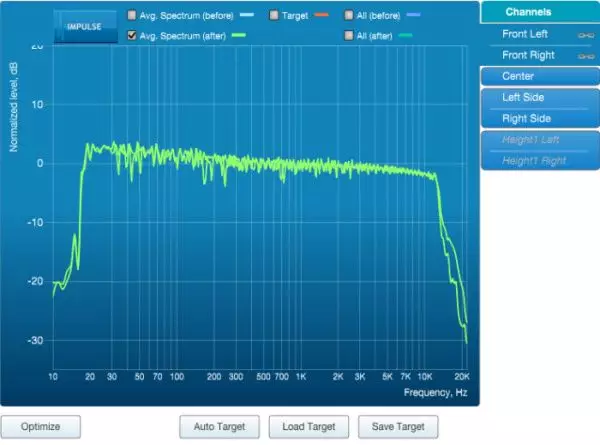Click the Auto Target button

tap(219, 427)
